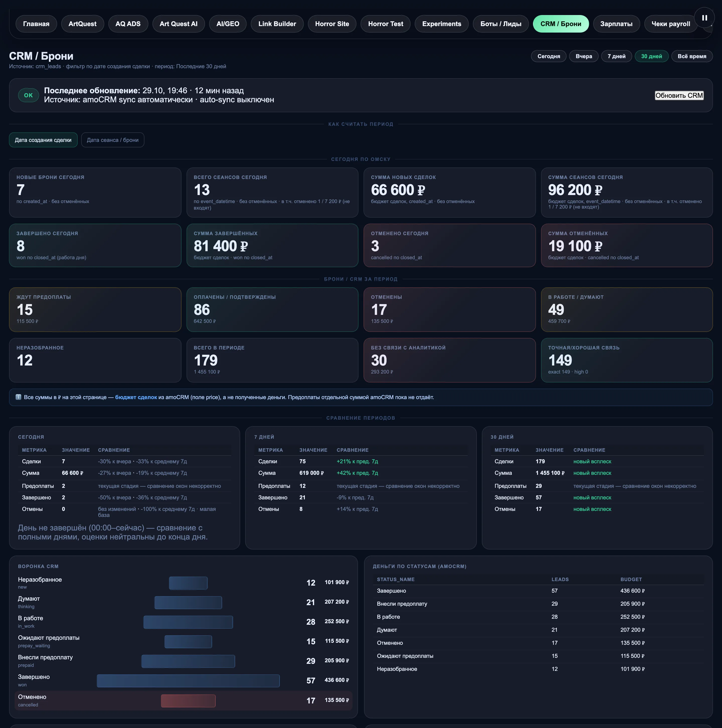The height and width of the screenshot is (728, 722).
Task: Click the STATUS_NAME column header
Action: pyautogui.click(x=396, y=579)
